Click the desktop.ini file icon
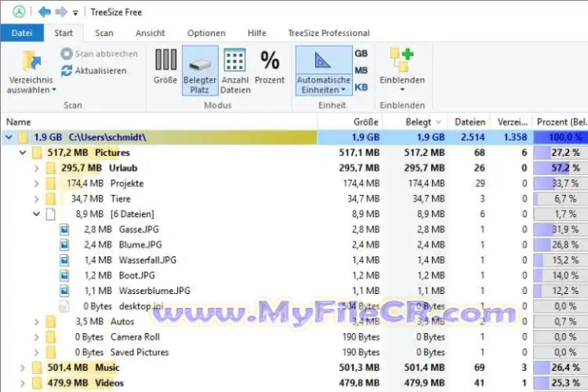Screen dimensions: 588x392 pos(64,306)
